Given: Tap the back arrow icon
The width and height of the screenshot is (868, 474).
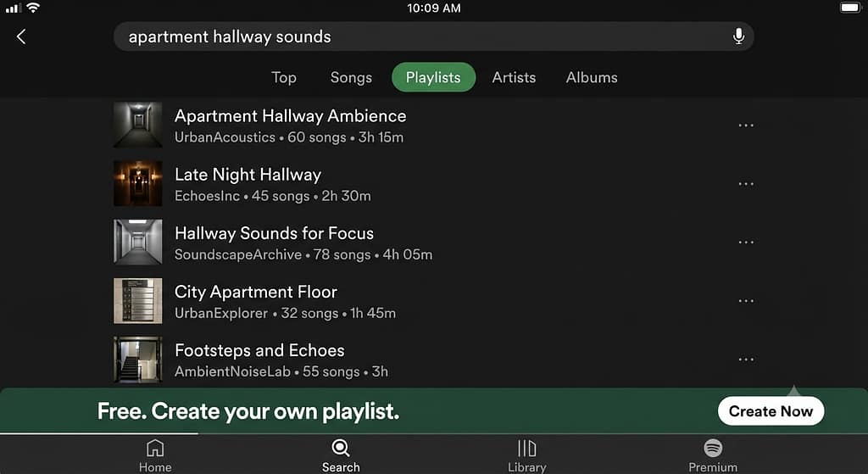Looking at the screenshot, I should coord(21,36).
